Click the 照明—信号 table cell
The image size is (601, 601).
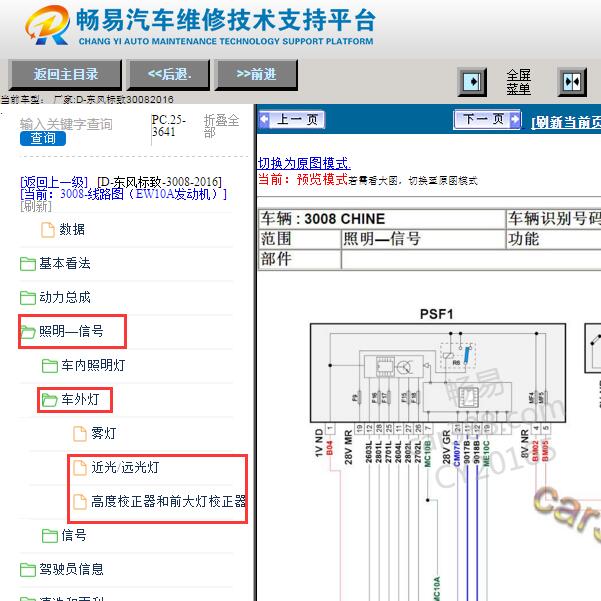click(423, 239)
